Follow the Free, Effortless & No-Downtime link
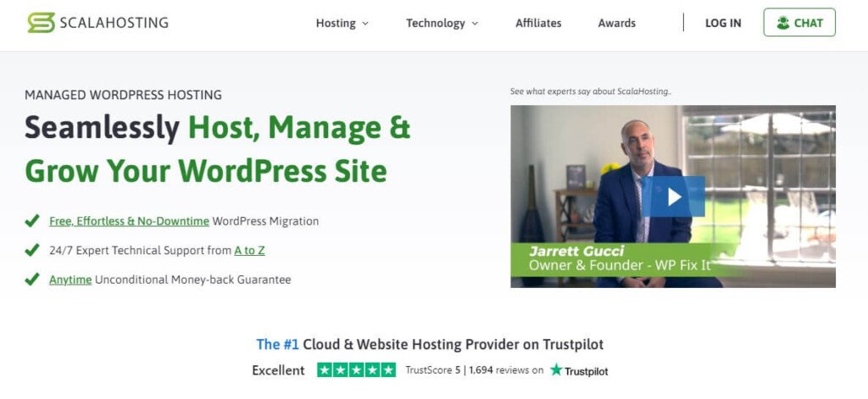 [x=129, y=221]
